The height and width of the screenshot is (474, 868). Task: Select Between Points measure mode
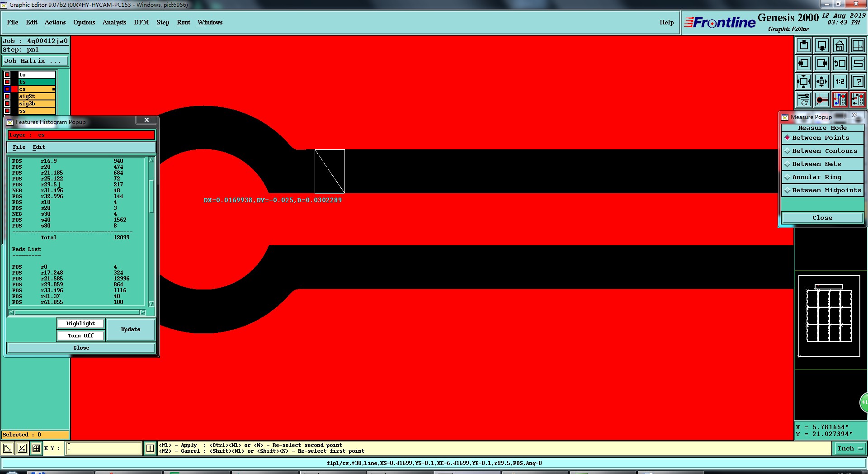point(822,138)
